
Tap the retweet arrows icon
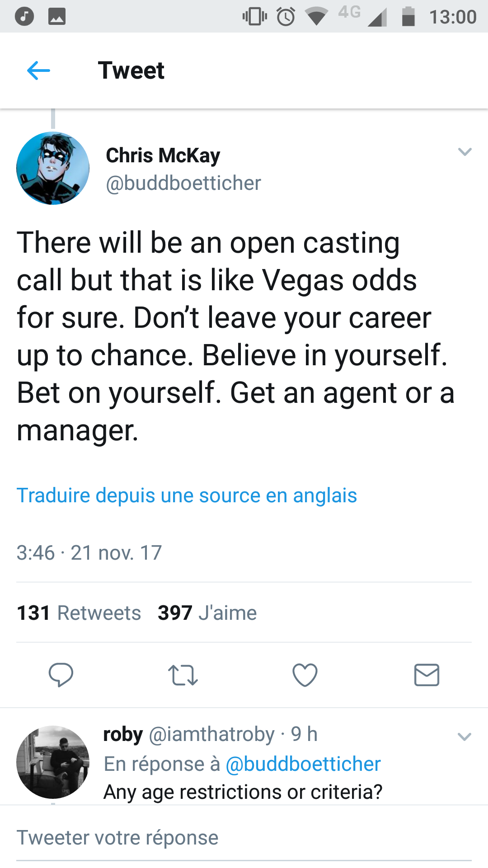point(183,675)
